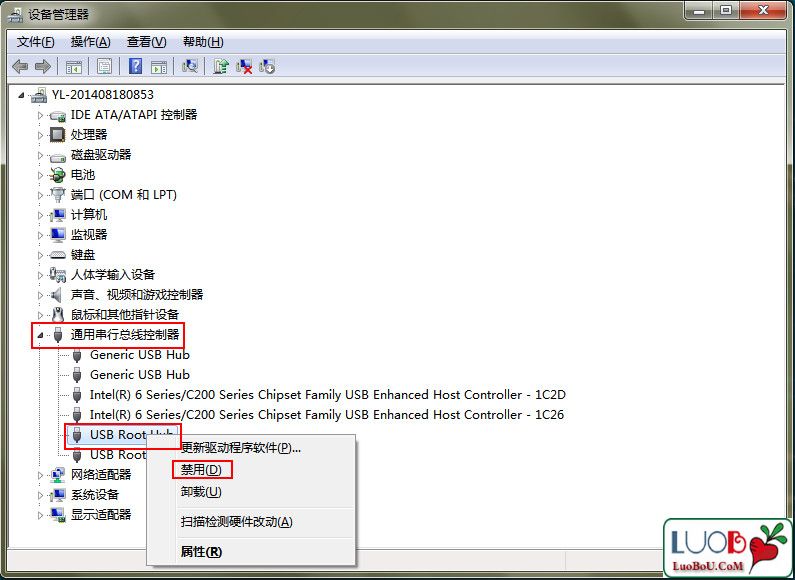
Task: Collapse the 通用串行总线控制器 category
Action: tap(41, 335)
